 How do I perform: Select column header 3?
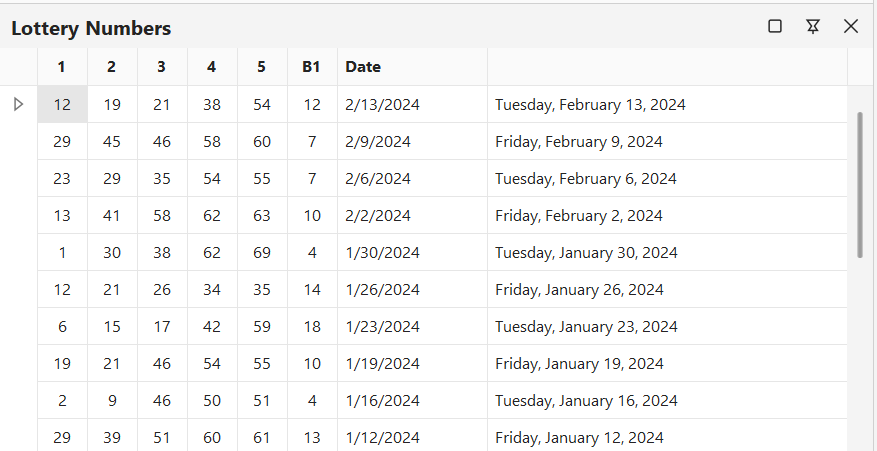pos(162,67)
